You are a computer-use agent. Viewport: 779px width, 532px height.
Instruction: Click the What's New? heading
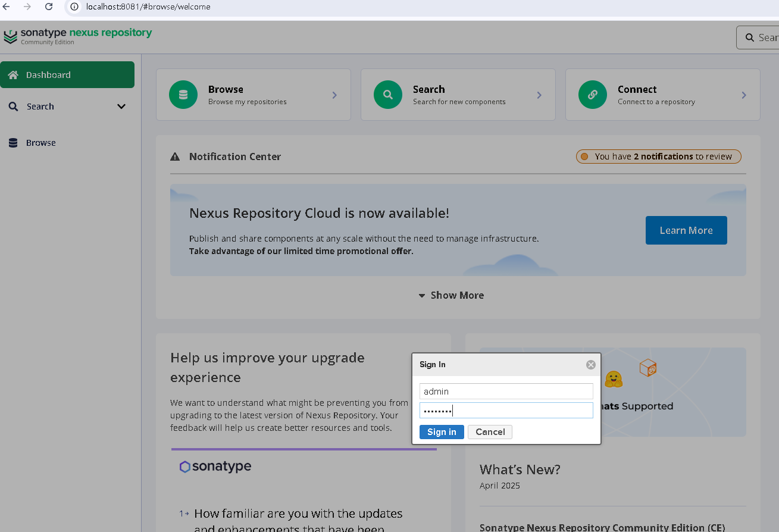point(520,470)
